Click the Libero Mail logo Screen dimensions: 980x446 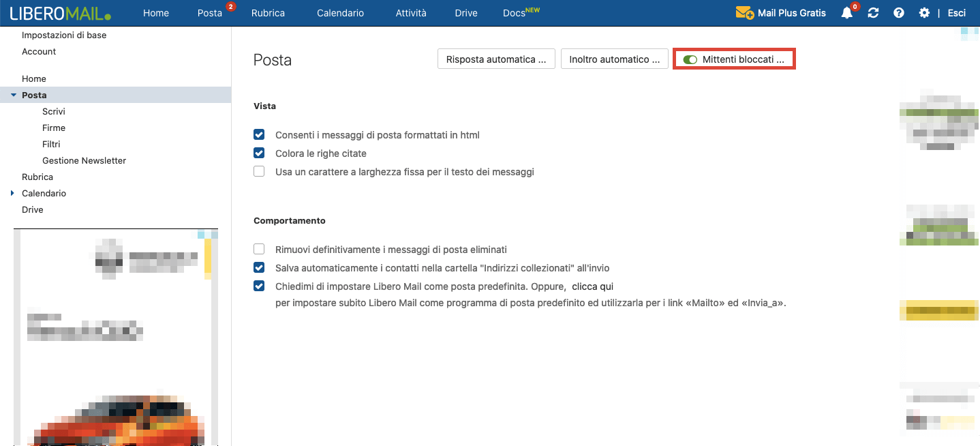pos(60,13)
